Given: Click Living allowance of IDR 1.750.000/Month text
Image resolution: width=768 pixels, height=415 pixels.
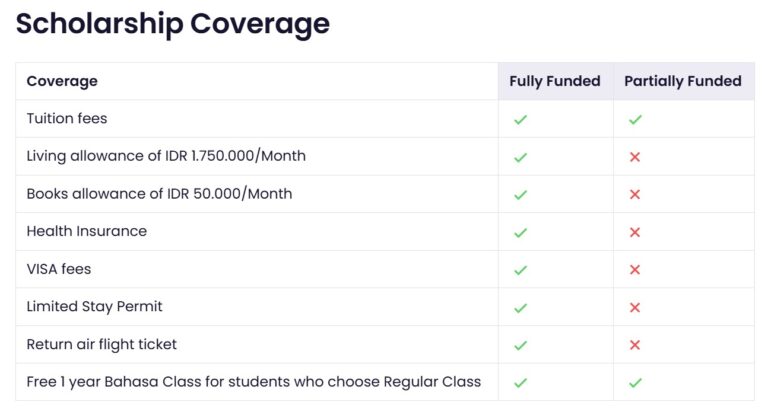Looking at the screenshot, I should (x=166, y=156).
